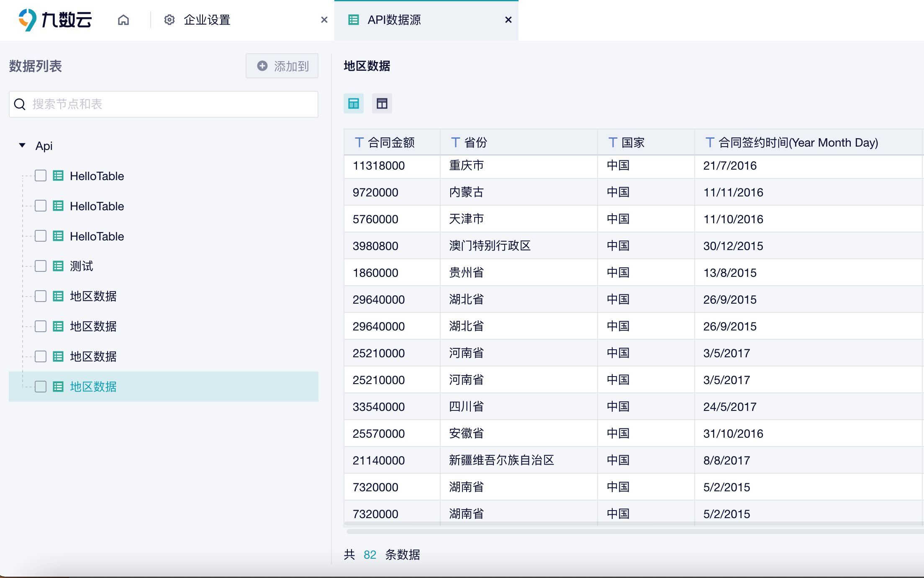Click the 合同金额 column header

click(392, 142)
